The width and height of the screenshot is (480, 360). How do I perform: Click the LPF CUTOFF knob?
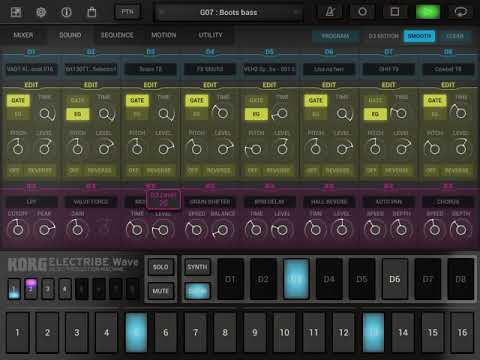(x=17, y=229)
